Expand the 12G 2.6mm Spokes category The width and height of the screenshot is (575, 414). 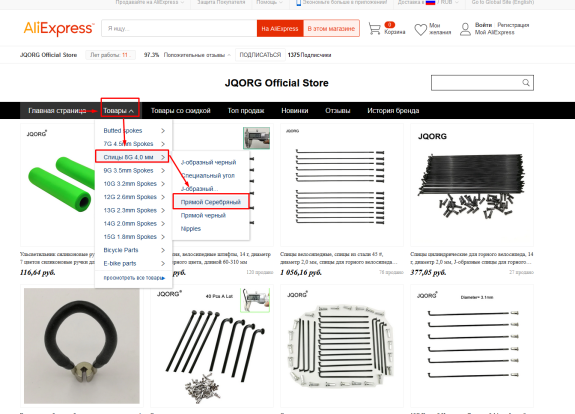tap(133, 197)
